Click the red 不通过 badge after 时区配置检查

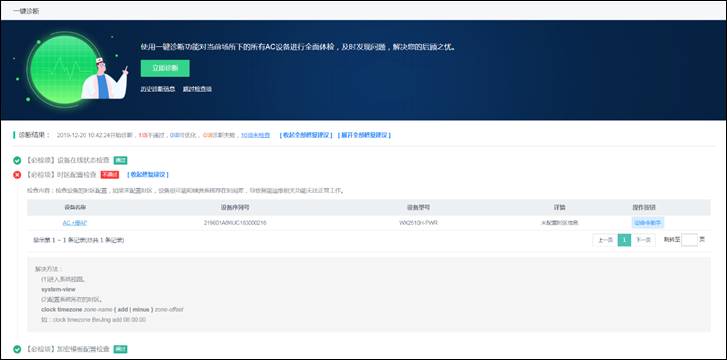[x=110, y=174]
